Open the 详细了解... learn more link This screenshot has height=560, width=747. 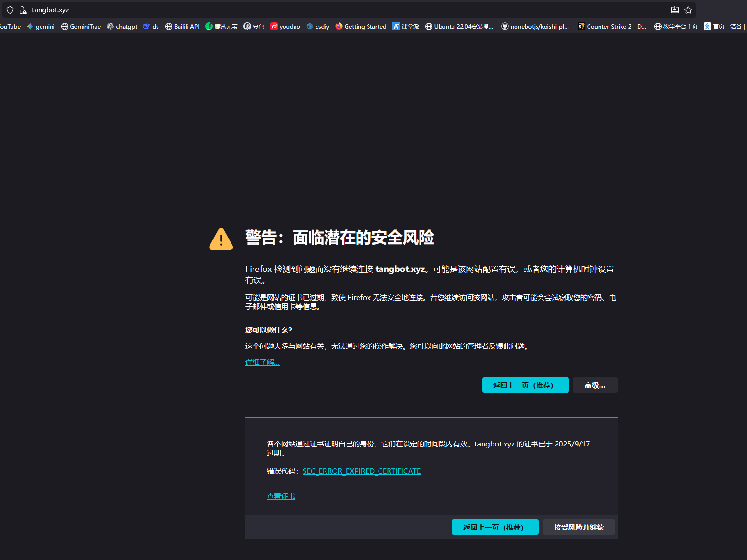[x=262, y=363]
